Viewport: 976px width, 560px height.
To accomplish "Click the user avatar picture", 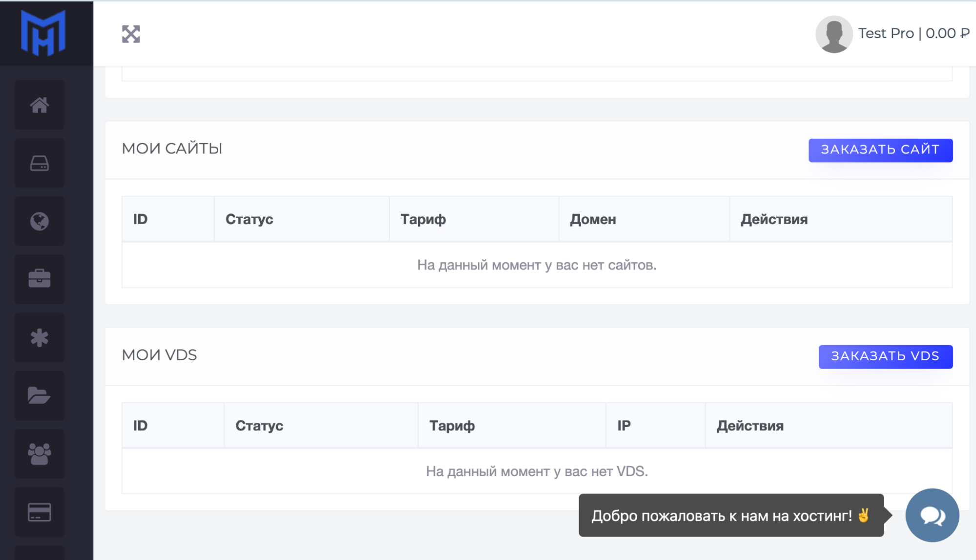I will click(833, 34).
